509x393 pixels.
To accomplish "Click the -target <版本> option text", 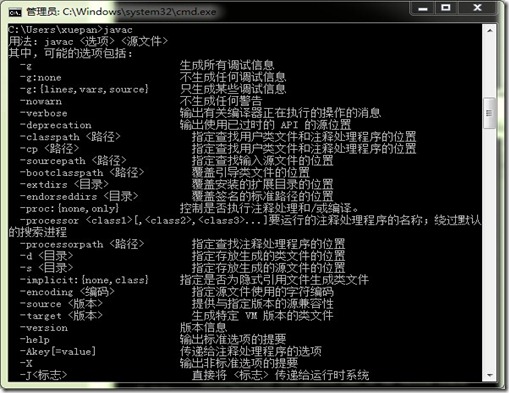I will (x=61, y=316).
